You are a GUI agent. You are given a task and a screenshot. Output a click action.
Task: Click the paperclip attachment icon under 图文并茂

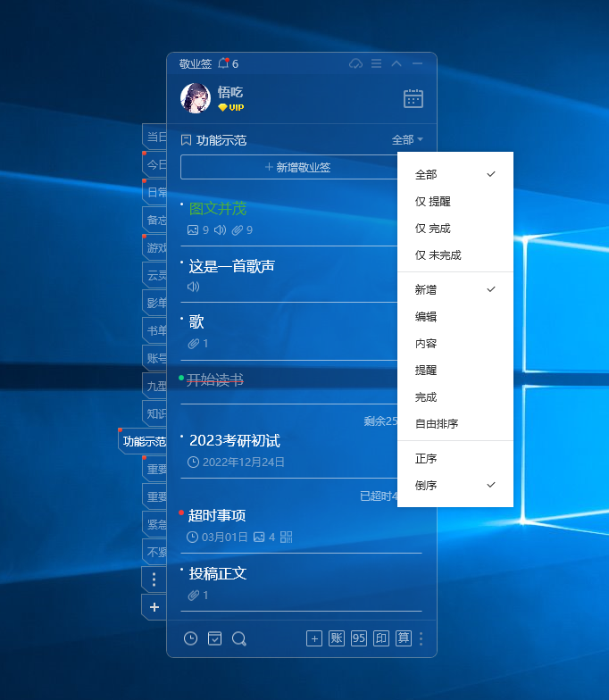238,230
